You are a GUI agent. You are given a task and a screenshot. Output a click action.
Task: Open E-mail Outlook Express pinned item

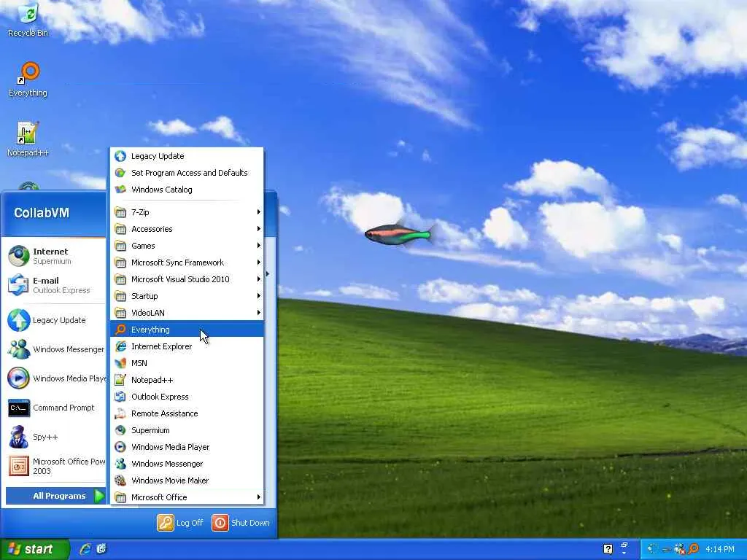point(53,285)
